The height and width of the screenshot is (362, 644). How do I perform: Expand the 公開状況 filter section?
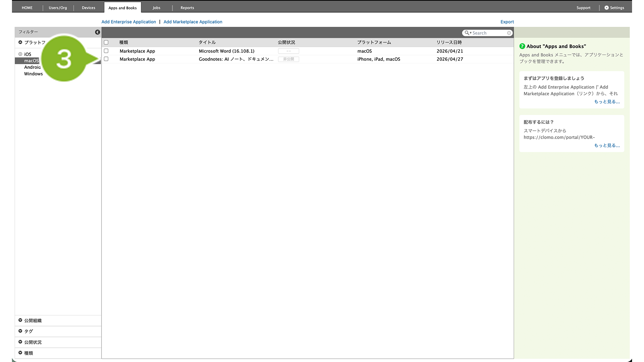pos(20,342)
